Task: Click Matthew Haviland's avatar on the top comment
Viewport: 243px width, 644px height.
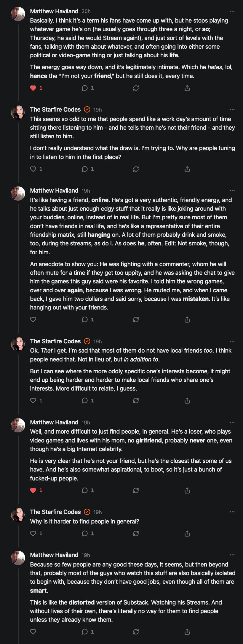Action: pyautogui.click(x=18, y=14)
